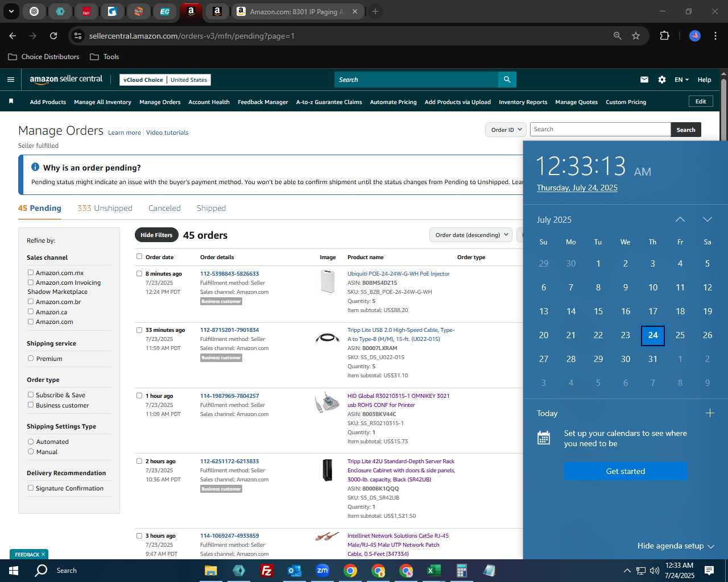
Task: Click the info icon beside 'Why is an order pending?'
Action: [35, 167]
